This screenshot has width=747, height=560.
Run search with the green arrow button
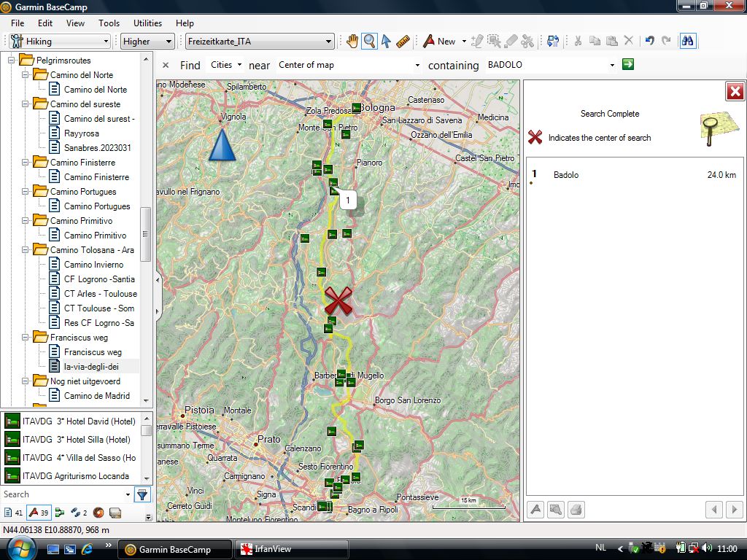[627, 65]
